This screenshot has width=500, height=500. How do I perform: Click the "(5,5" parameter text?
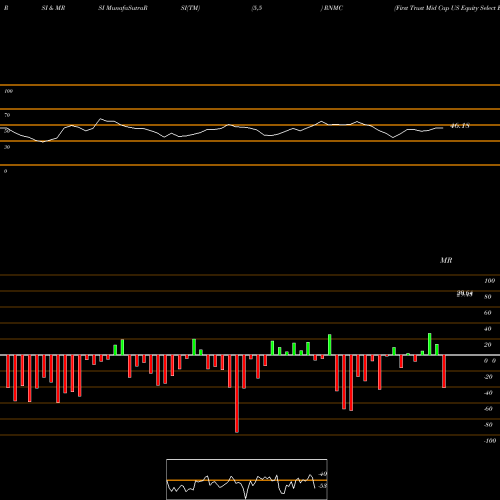pyautogui.click(x=257, y=8)
